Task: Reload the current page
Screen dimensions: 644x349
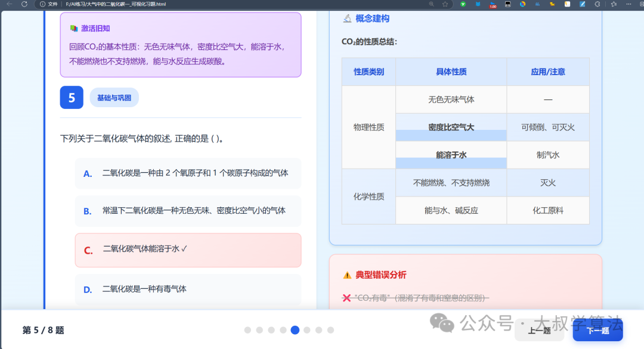Action: tap(23, 4)
